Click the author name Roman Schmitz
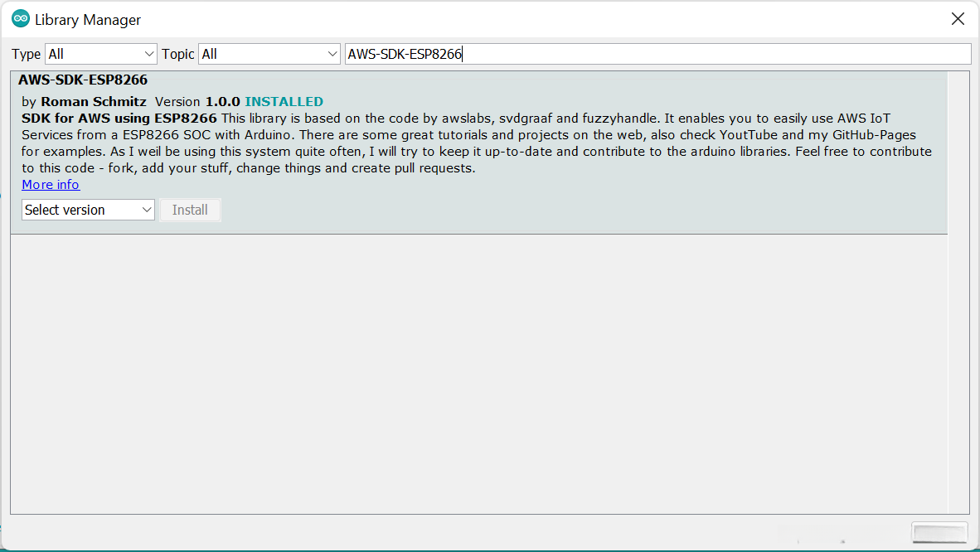Viewport: 980px width, 552px height. click(x=94, y=101)
